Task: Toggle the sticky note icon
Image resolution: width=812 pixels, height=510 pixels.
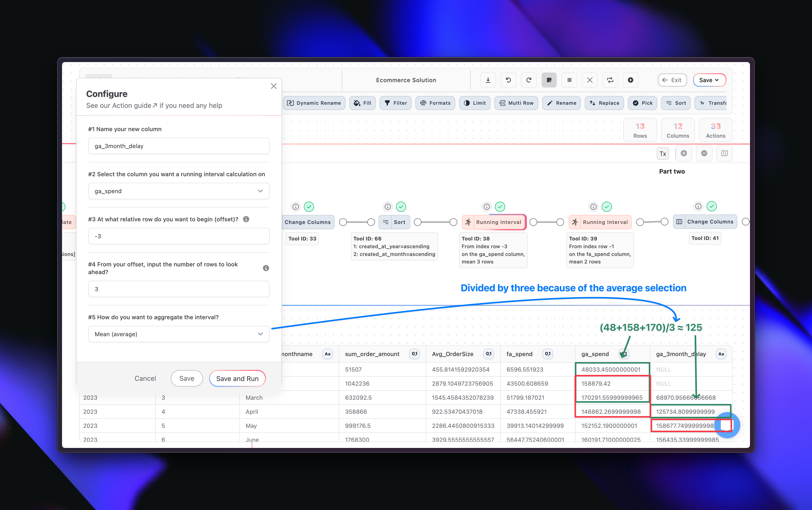Action: coord(549,80)
